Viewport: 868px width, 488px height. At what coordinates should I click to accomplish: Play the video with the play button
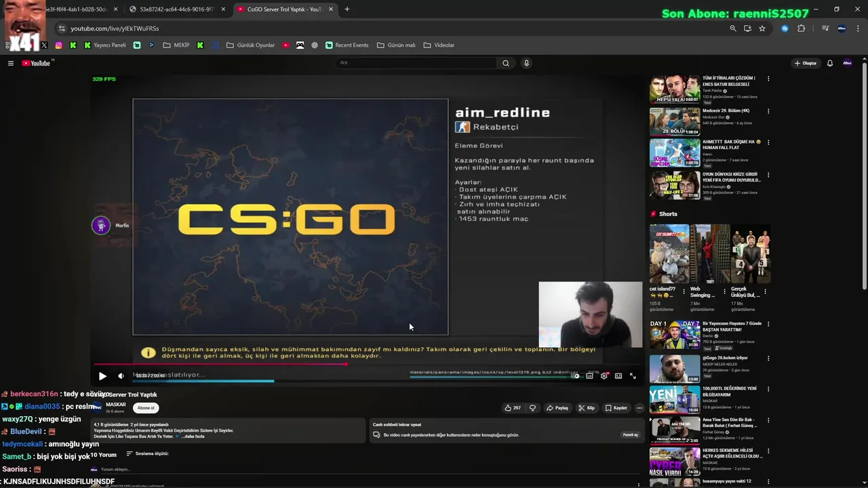tap(102, 376)
